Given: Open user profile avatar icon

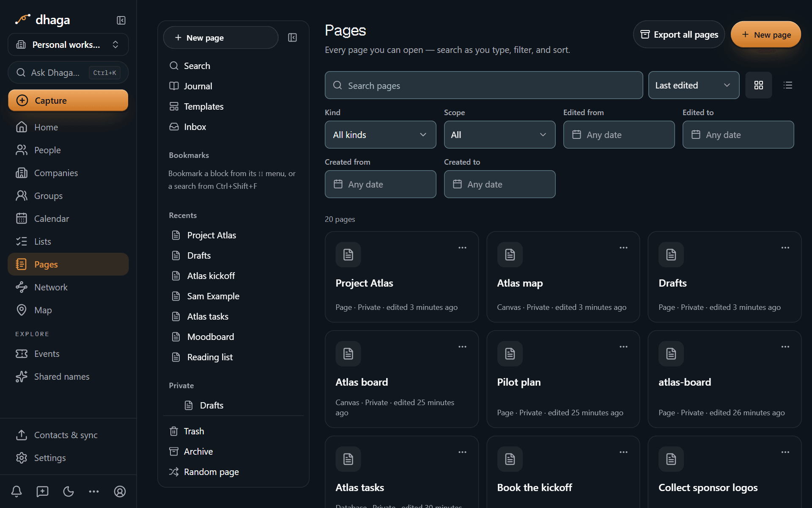Looking at the screenshot, I should coord(120,491).
